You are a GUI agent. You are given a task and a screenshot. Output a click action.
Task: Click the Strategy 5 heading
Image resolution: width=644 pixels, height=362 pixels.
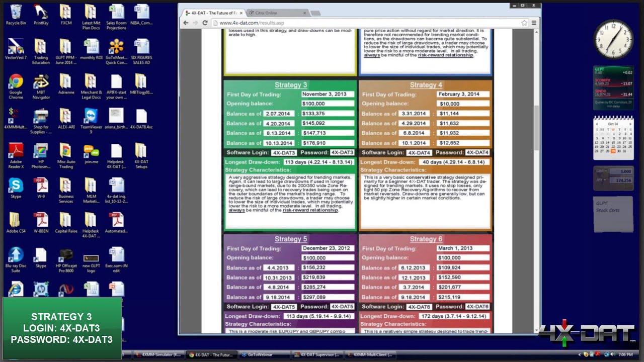coord(291,239)
